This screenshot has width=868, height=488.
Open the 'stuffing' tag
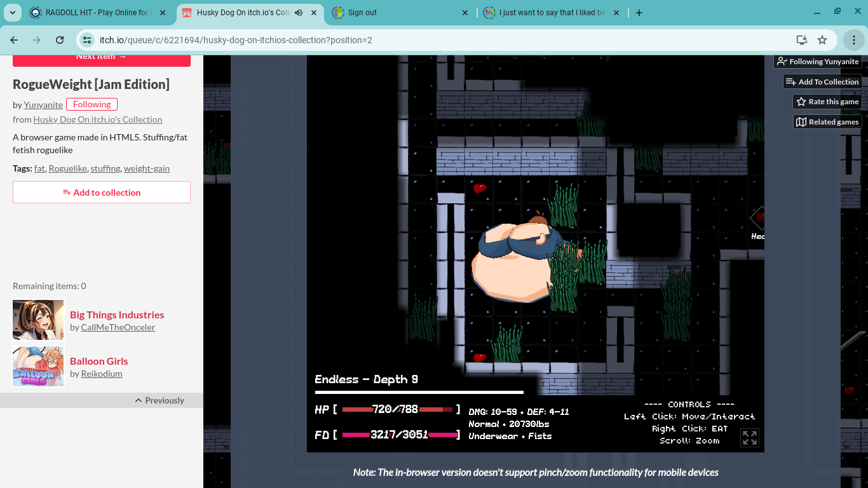click(105, 168)
